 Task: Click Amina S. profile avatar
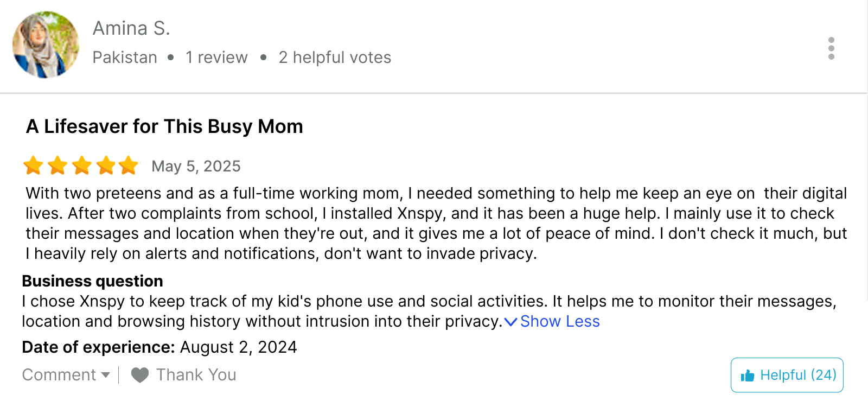pos(46,44)
